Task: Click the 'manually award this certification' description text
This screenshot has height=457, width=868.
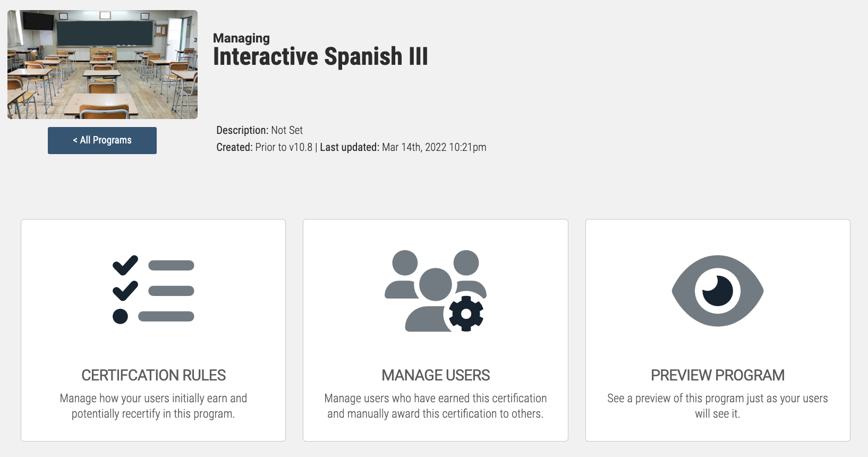Action: [435, 414]
